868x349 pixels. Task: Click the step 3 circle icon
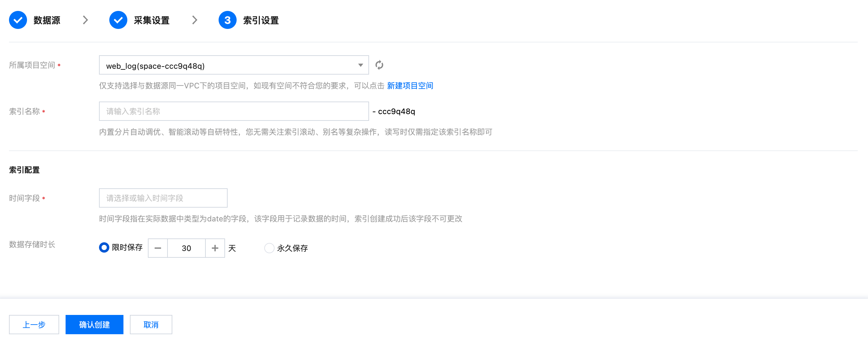pyautogui.click(x=227, y=20)
